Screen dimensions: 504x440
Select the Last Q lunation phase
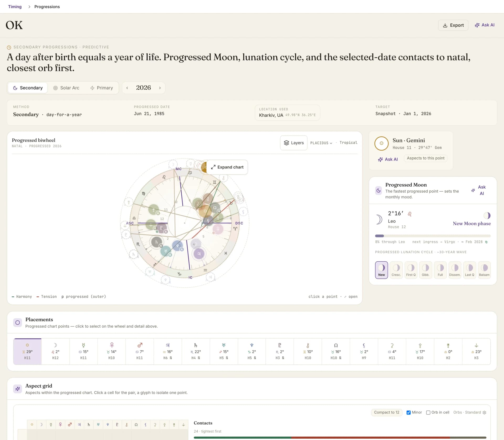[470, 270]
